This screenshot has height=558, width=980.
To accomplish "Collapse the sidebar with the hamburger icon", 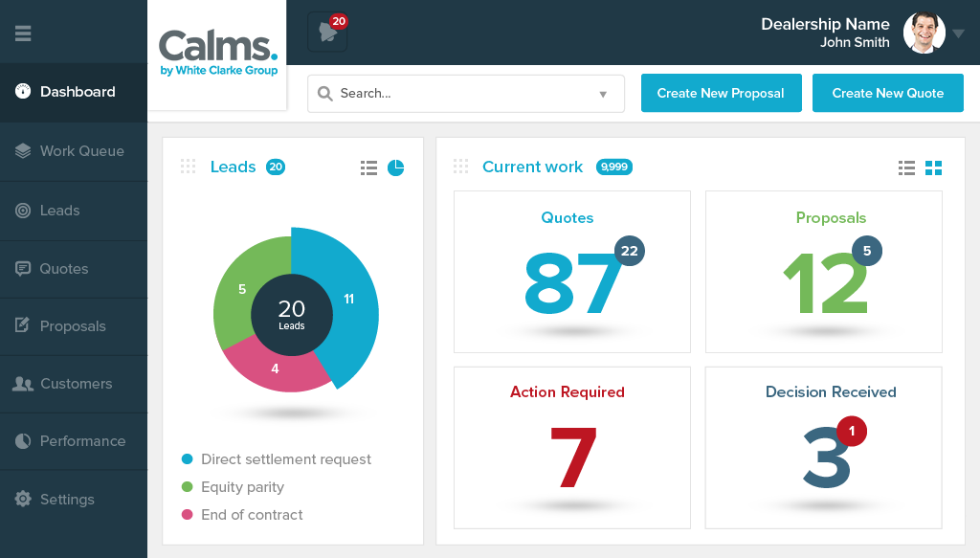I will (23, 32).
